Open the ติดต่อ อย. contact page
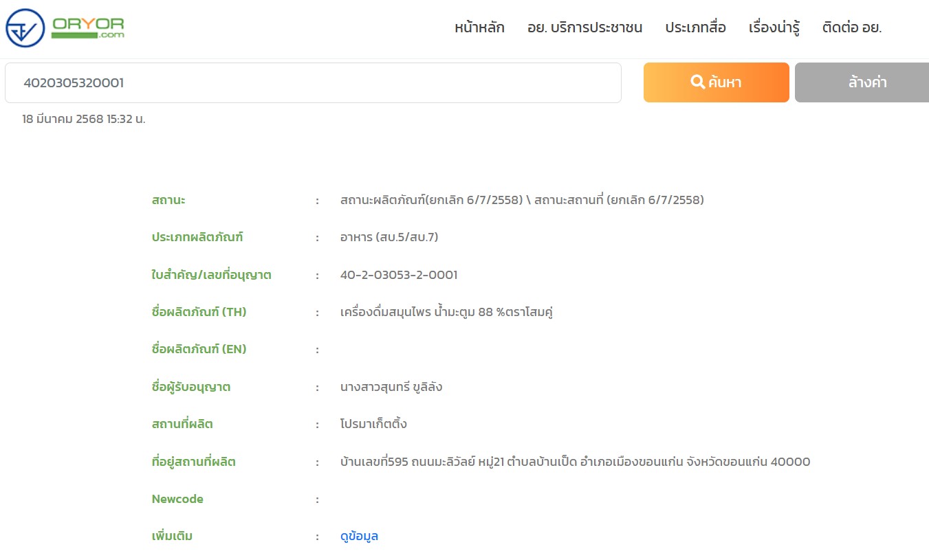This screenshot has width=929, height=560. tap(851, 28)
